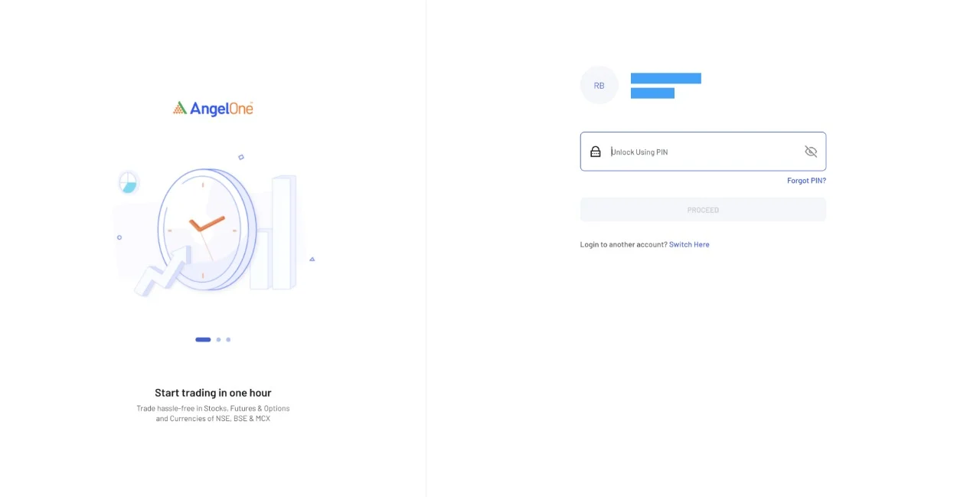Click the bar chart illustration

(280, 233)
